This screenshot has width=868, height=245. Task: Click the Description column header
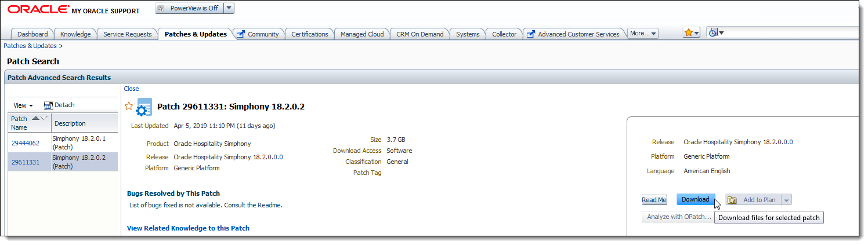[x=85, y=123]
